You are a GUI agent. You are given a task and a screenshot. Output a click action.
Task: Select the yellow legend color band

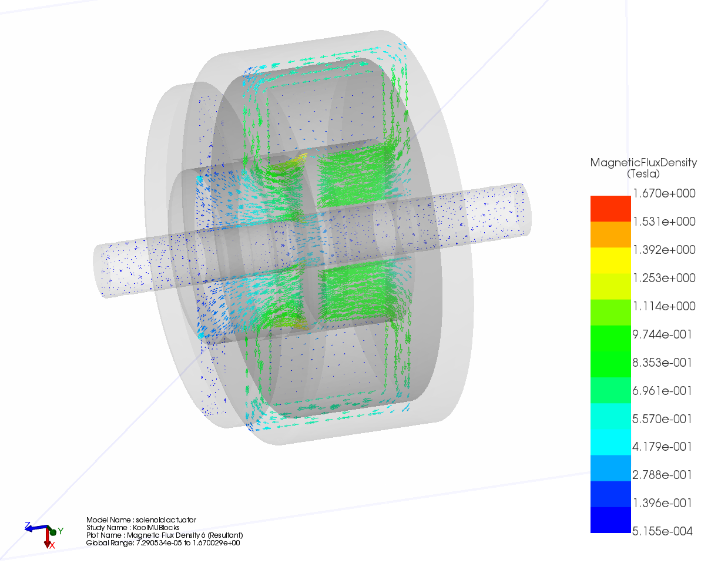610,260
